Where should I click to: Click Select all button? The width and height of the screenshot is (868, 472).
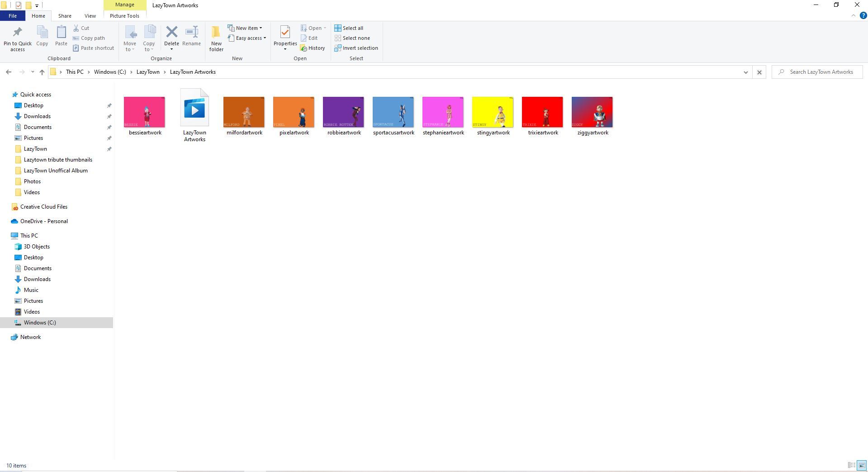pos(349,28)
